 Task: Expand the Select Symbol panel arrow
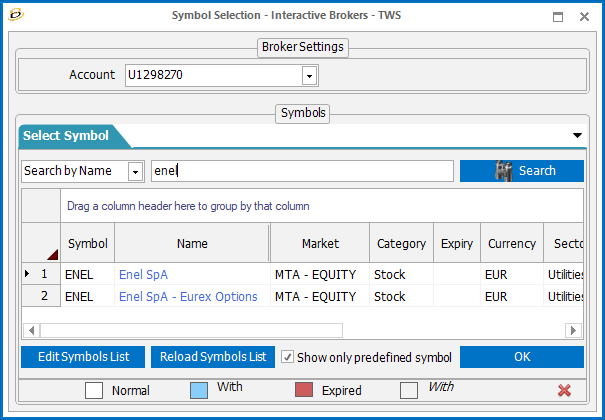click(577, 135)
